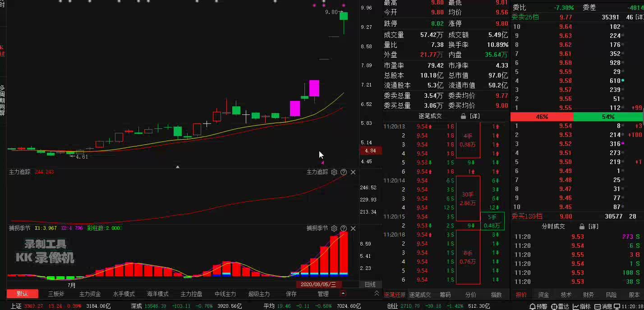
Task: Select the 三板斧 indicator tab
Action: click(x=56, y=294)
